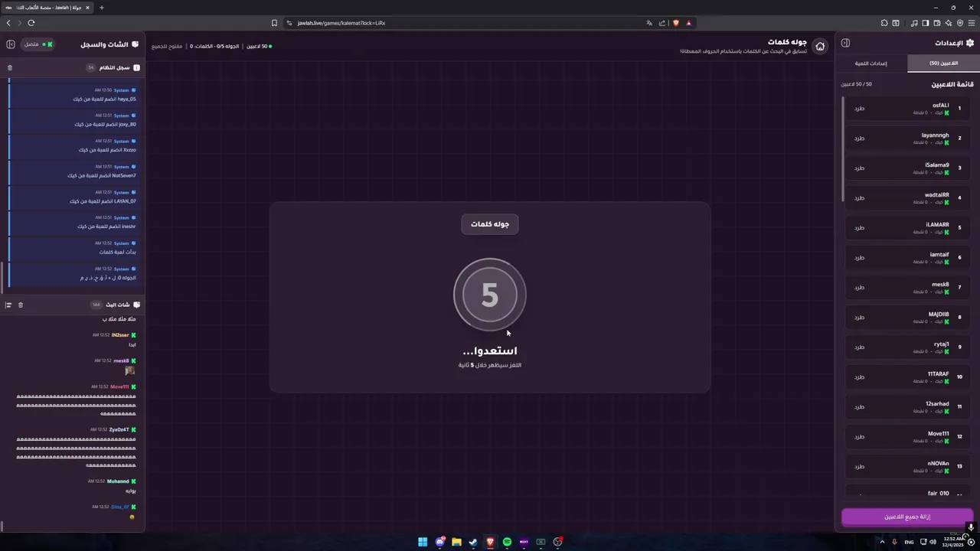This screenshot has width=980, height=551.
Task: Click ZyaDz4T username in stream chat
Action: point(119,429)
